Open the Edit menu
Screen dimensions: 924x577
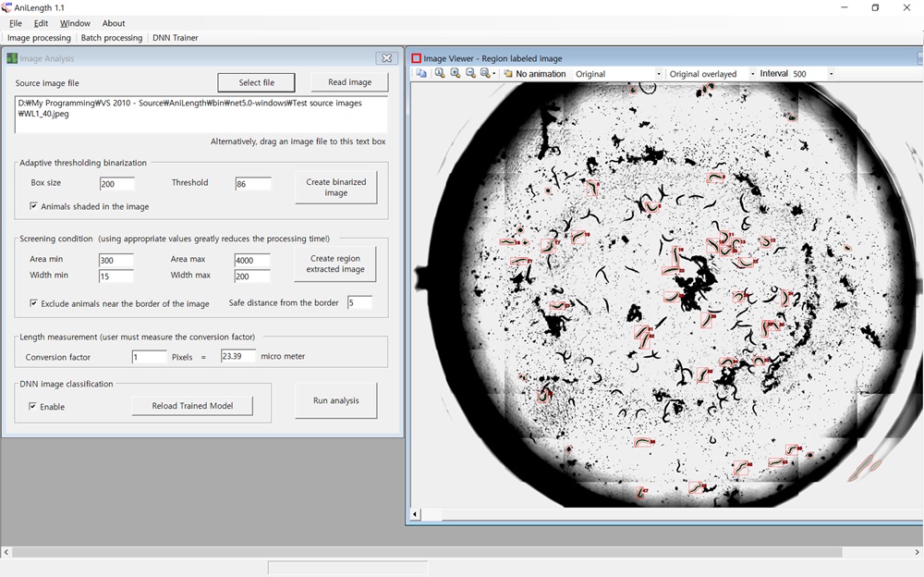(x=41, y=23)
